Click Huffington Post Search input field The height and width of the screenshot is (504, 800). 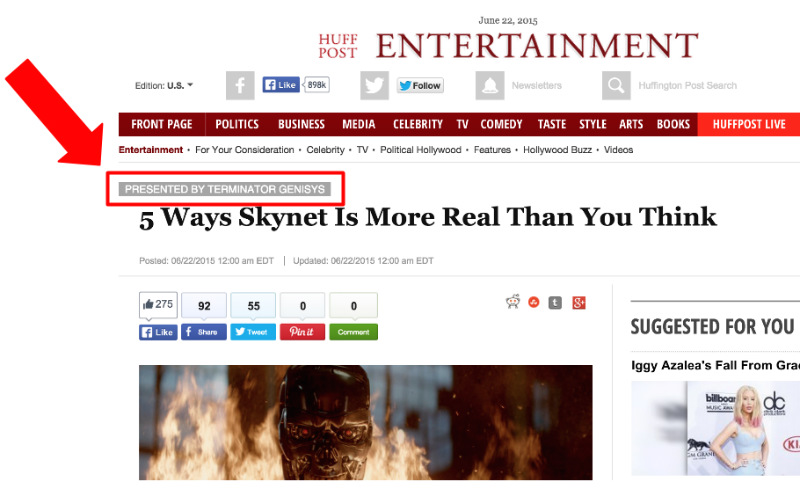(688, 85)
